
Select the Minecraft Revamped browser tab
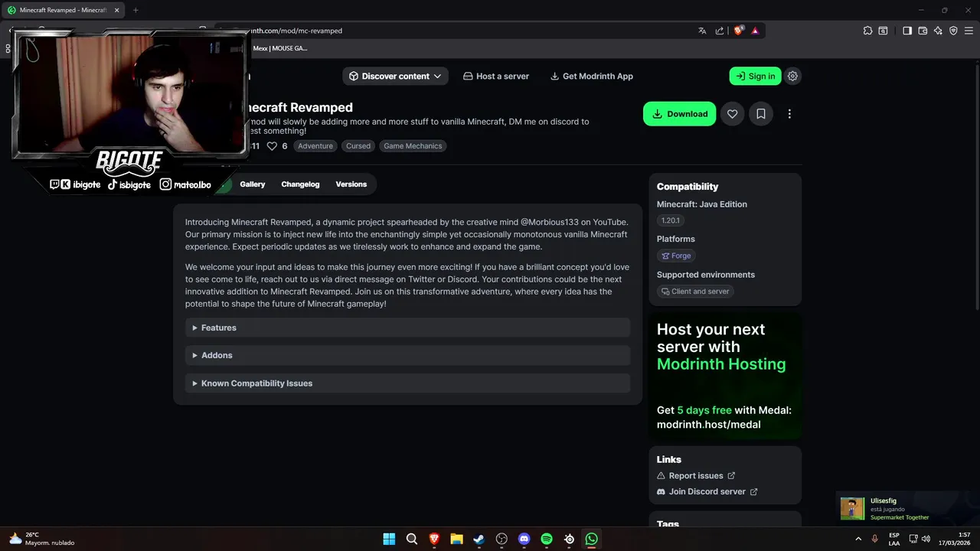[x=63, y=10]
